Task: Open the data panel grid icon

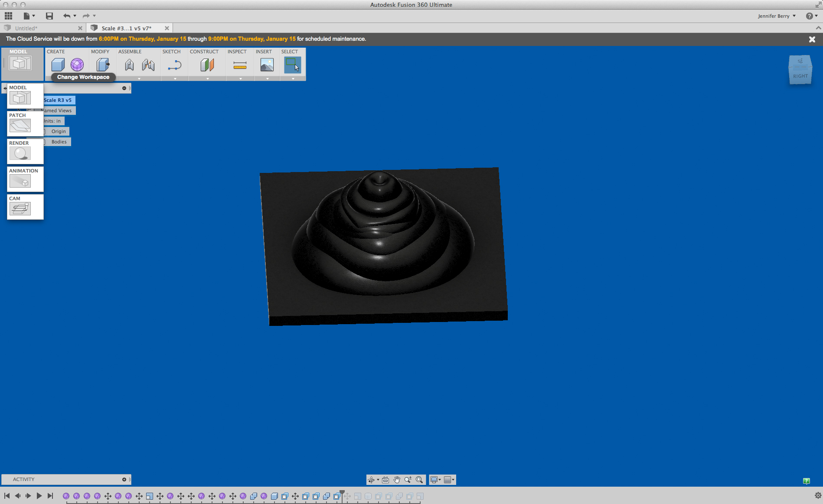Action: click(x=8, y=16)
